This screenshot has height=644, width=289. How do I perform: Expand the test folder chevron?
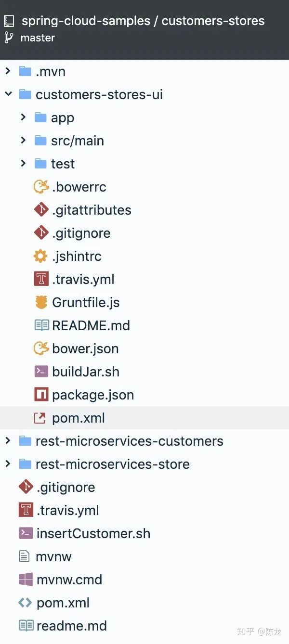pyautogui.click(x=23, y=163)
